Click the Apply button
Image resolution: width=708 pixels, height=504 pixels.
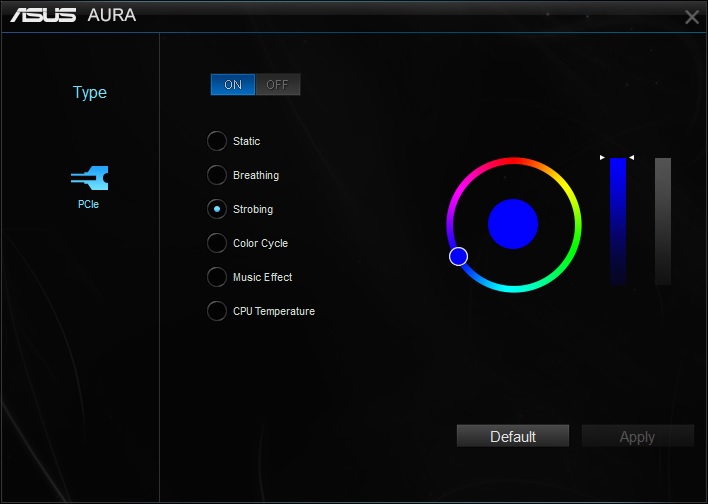tap(638, 436)
